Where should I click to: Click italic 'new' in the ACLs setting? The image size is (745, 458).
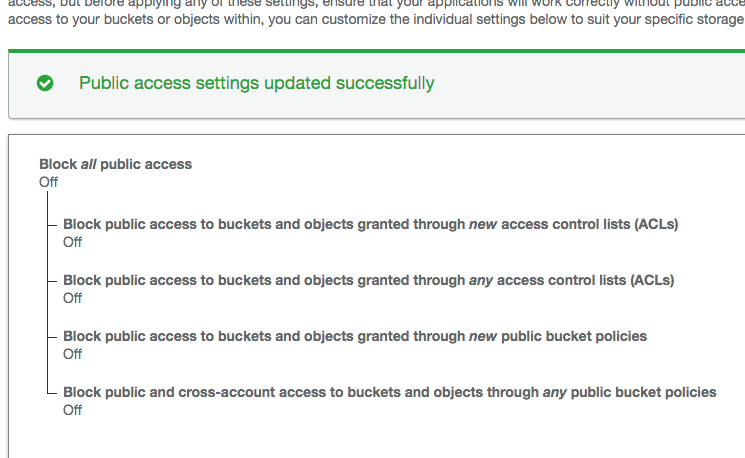tap(483, 224)
